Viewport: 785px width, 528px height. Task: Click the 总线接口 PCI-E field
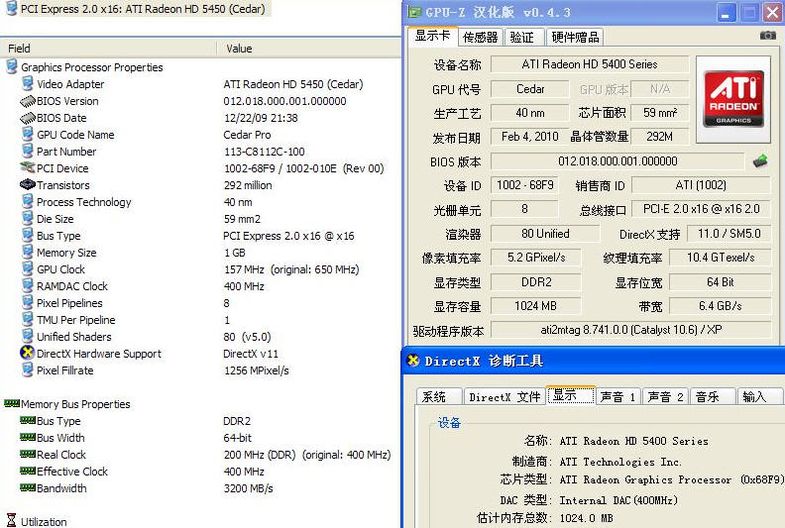(701, 209)
